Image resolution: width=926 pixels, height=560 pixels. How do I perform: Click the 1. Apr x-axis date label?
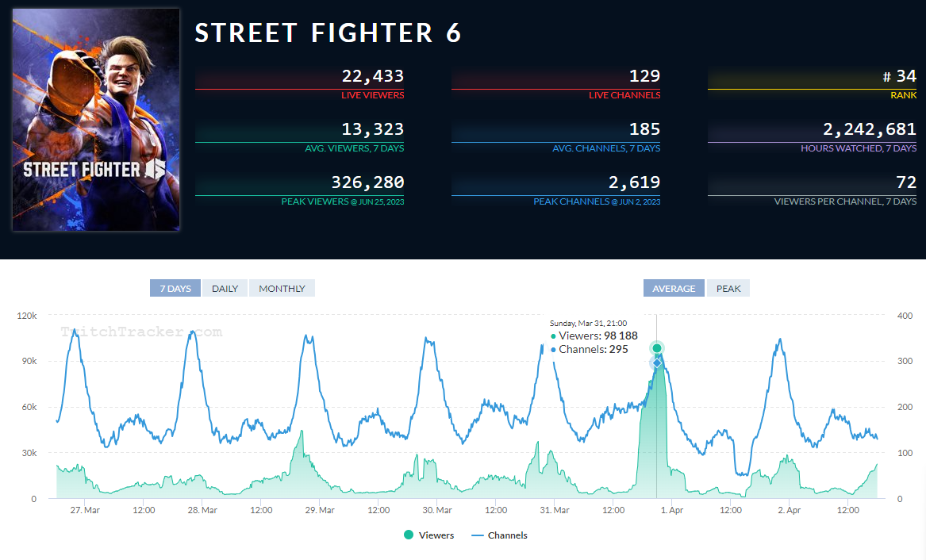point(672,510)
